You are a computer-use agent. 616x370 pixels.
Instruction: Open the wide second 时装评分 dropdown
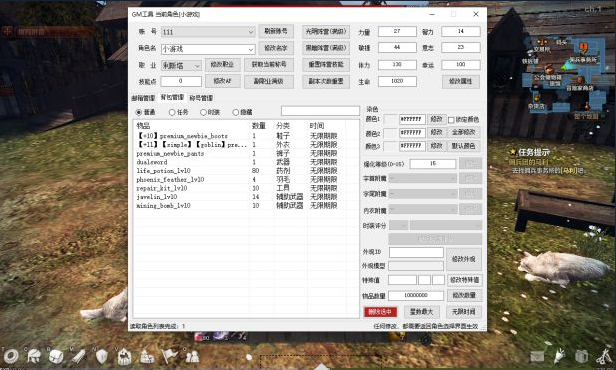click(446, 225)
